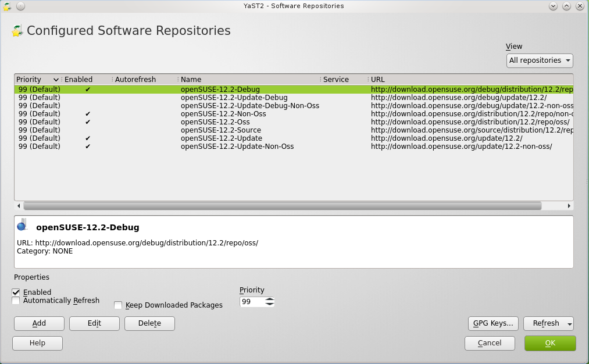Sort by the Service column header

click(x=336, y=80)
